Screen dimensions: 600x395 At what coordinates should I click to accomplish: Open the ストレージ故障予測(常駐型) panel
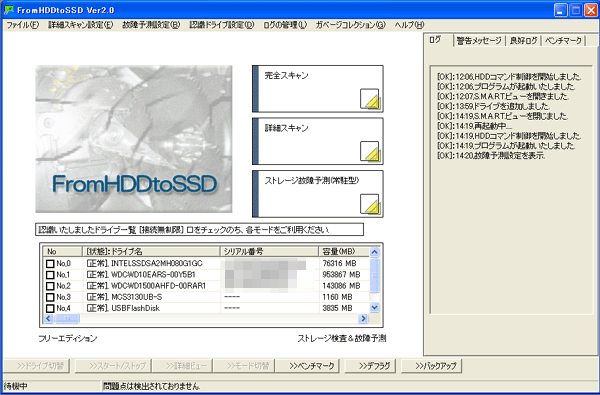tap(318, 194)
